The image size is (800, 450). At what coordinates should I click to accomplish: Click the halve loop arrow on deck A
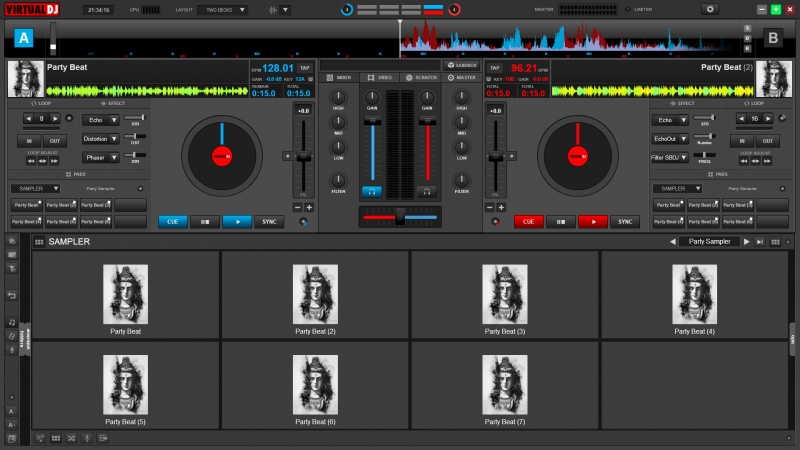(28, 119)
